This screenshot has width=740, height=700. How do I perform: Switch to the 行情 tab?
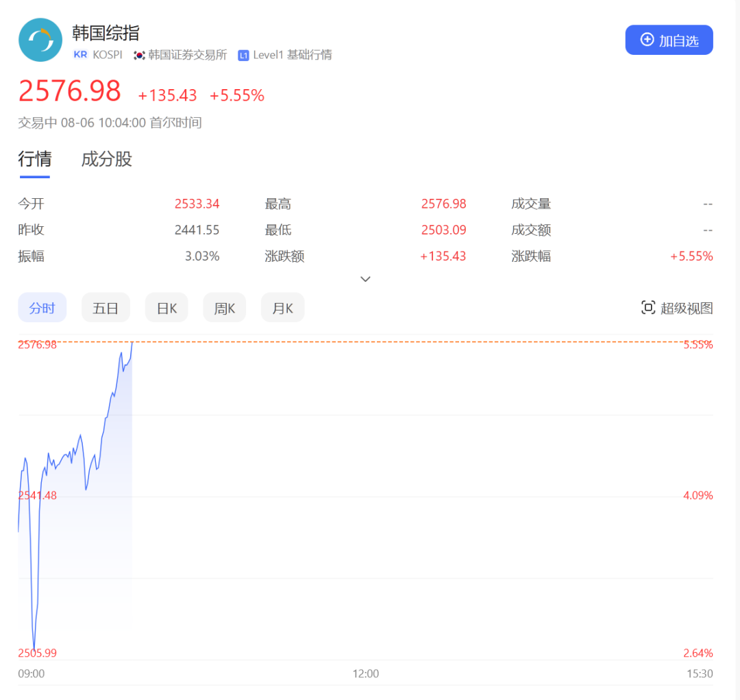[35, 159]
